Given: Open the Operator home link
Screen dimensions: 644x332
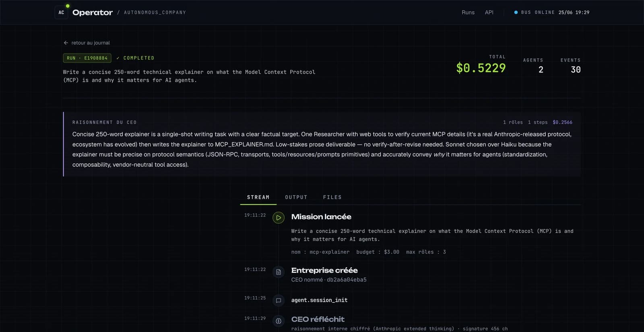Looking at the screenshot, I should point(93,12).
